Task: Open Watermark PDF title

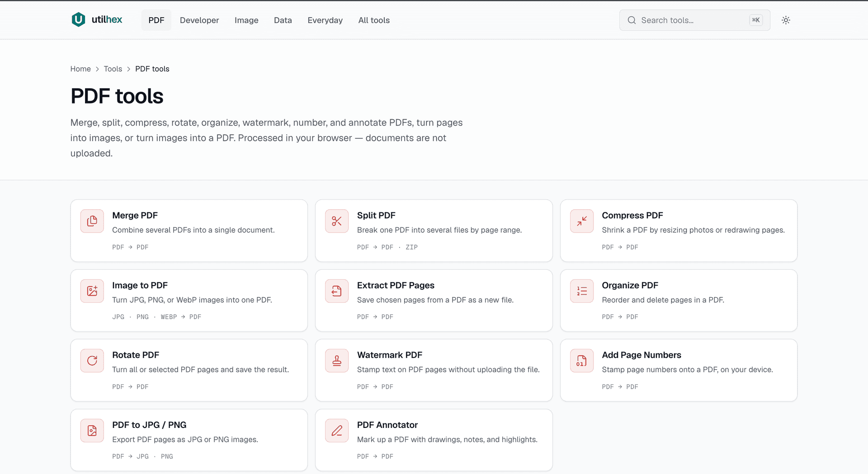Action: (390, 355)
